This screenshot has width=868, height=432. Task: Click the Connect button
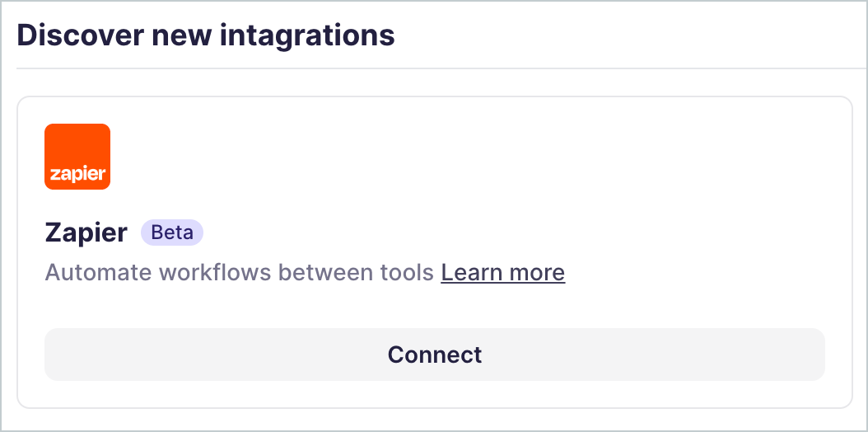tap(435, 355)
